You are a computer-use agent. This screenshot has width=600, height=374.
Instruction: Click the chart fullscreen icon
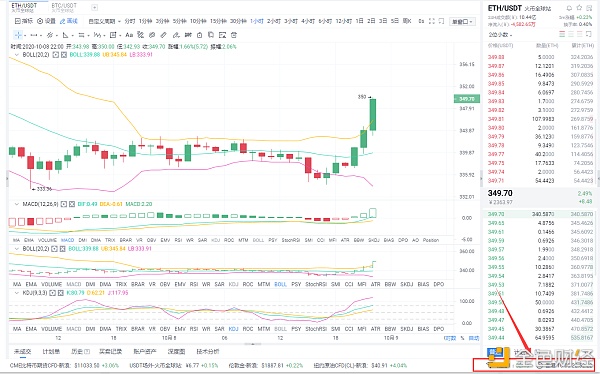tap(432, 21)
